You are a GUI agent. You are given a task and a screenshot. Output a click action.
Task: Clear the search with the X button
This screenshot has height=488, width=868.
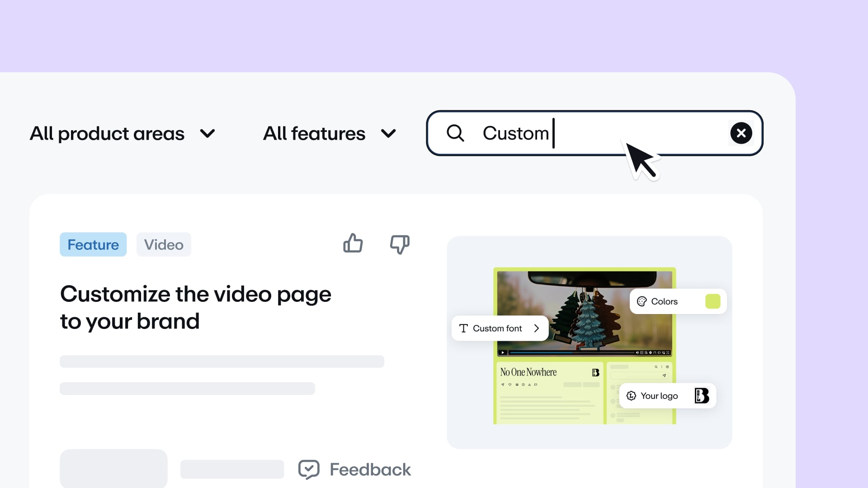(x=741, y=133)
